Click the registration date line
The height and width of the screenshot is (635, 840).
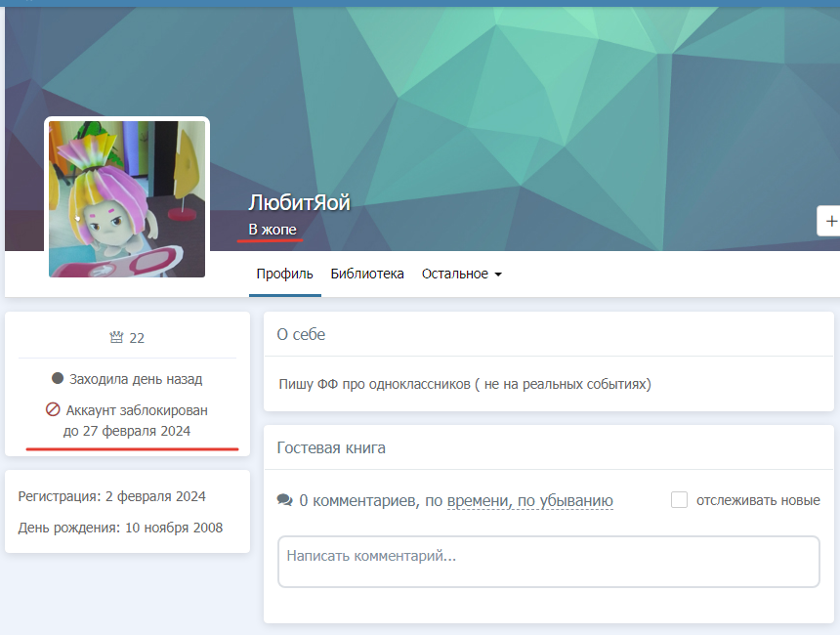112,496
